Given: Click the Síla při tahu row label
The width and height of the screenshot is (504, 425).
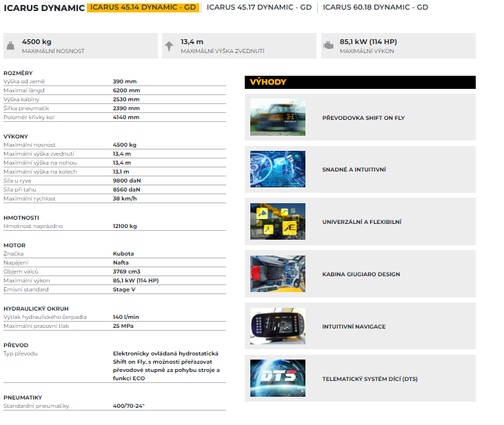Looking at the screenshot, I should coord(19,190).
